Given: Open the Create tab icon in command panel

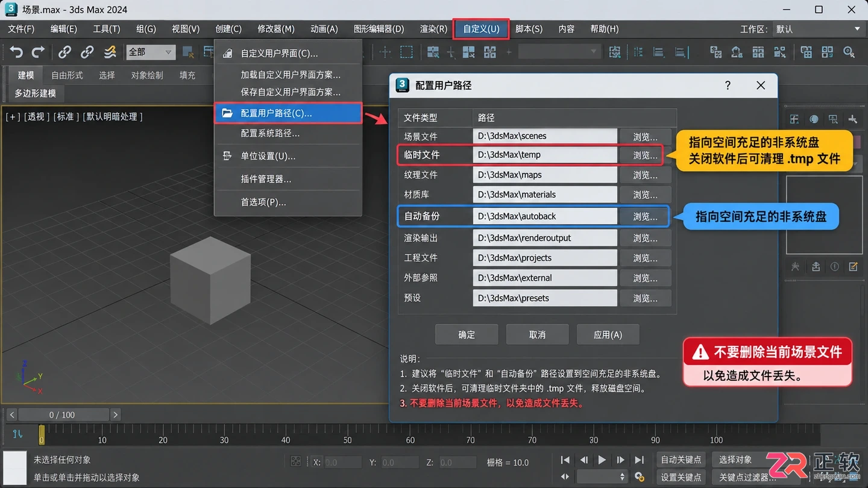Looking at the screenshot, I should click(x=794, y=119).
